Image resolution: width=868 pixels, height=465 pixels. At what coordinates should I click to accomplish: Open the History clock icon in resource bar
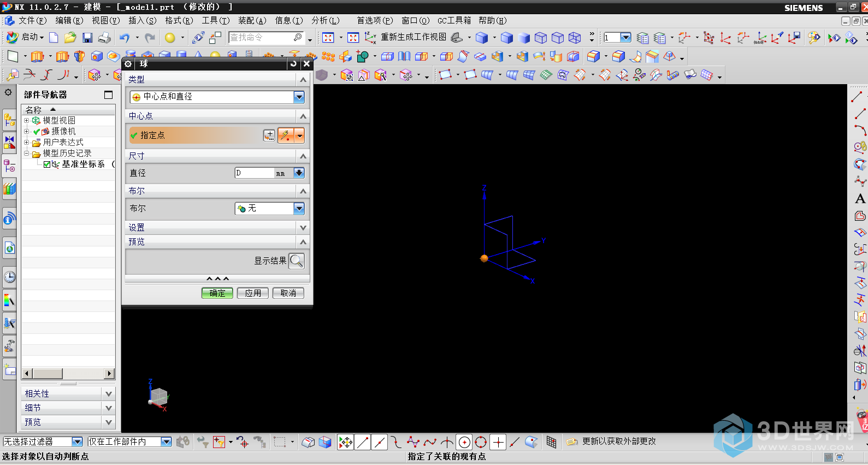(x=9, y=277)
